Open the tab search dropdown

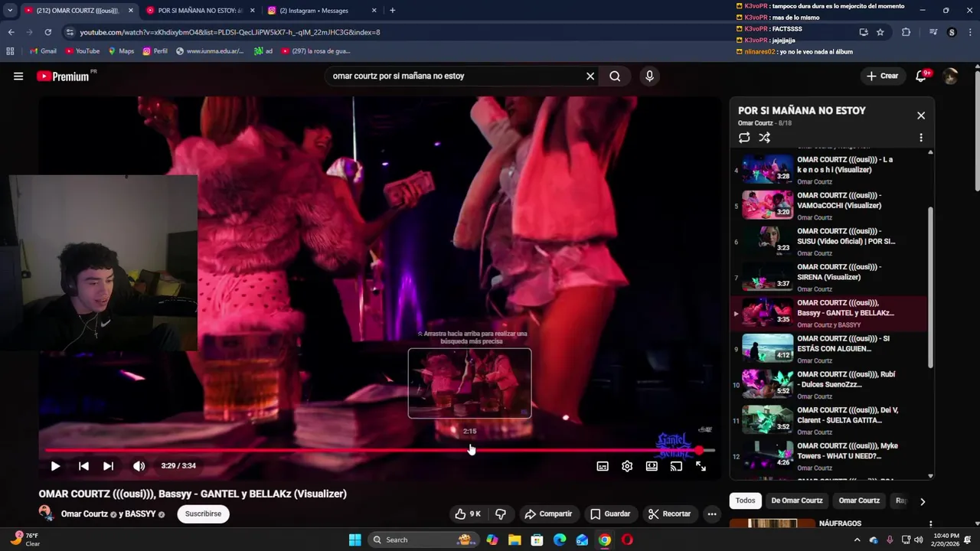click(9, 11)
